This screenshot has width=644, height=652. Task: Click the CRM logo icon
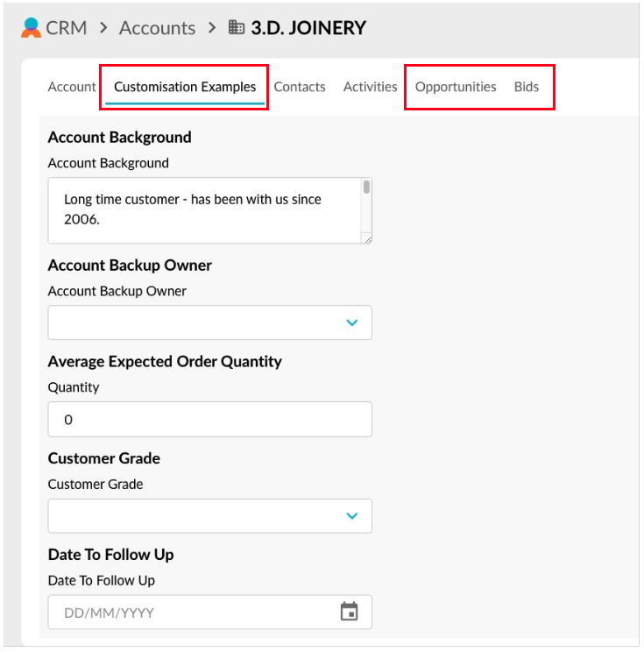pos(31,27)
